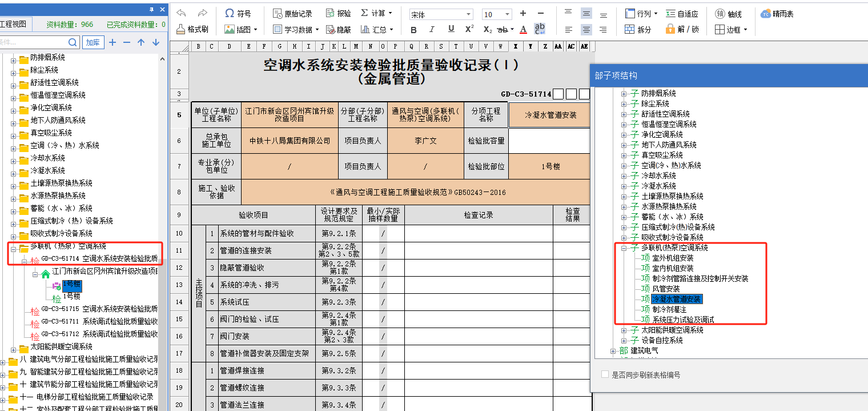Select 室内机组安装 in 部子项结构

tap(673, 268)
